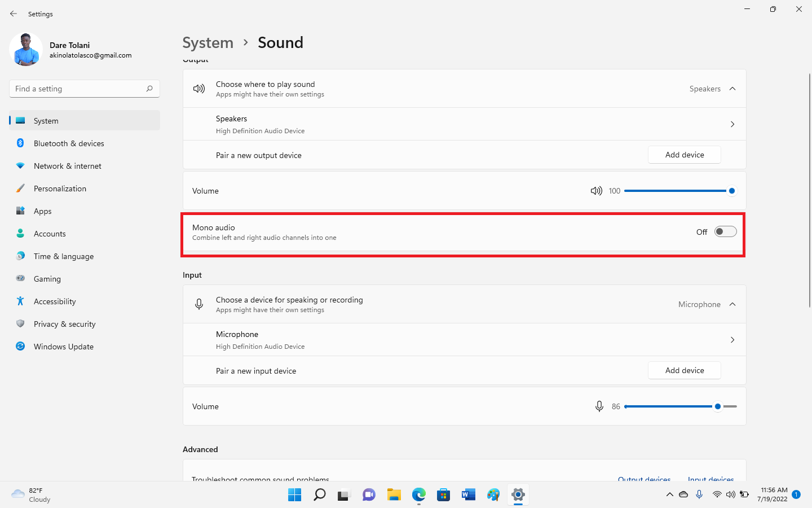Collapse the Choose a device for speaking section
The width and height of the screenshot is (812, 508).
pyautogui.click(x=732, y=304)
